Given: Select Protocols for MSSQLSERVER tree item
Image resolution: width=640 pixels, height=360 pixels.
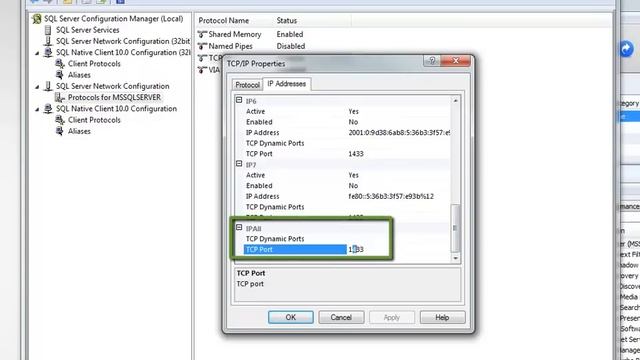Looking at the screenshot, I should tap(114, 97).
